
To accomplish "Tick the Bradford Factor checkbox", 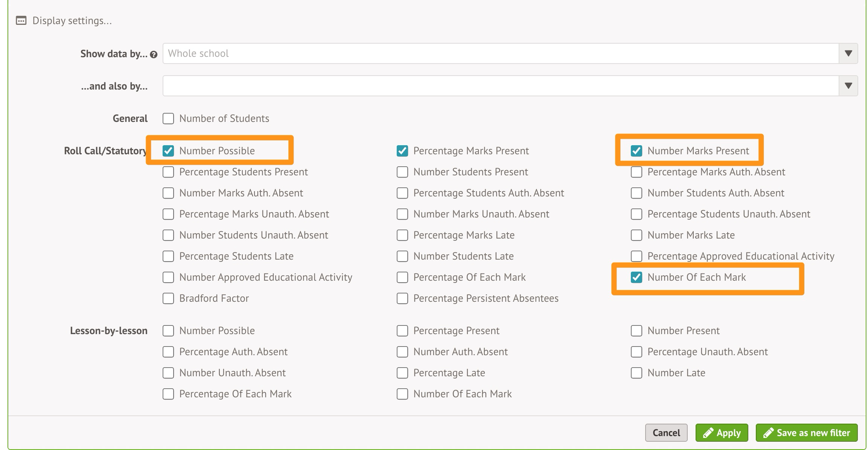I will tap(168, 298).
